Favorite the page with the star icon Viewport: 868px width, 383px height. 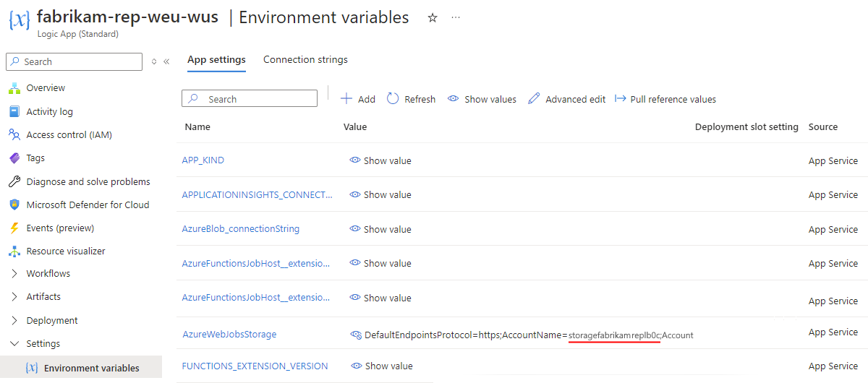pos(433,18)
